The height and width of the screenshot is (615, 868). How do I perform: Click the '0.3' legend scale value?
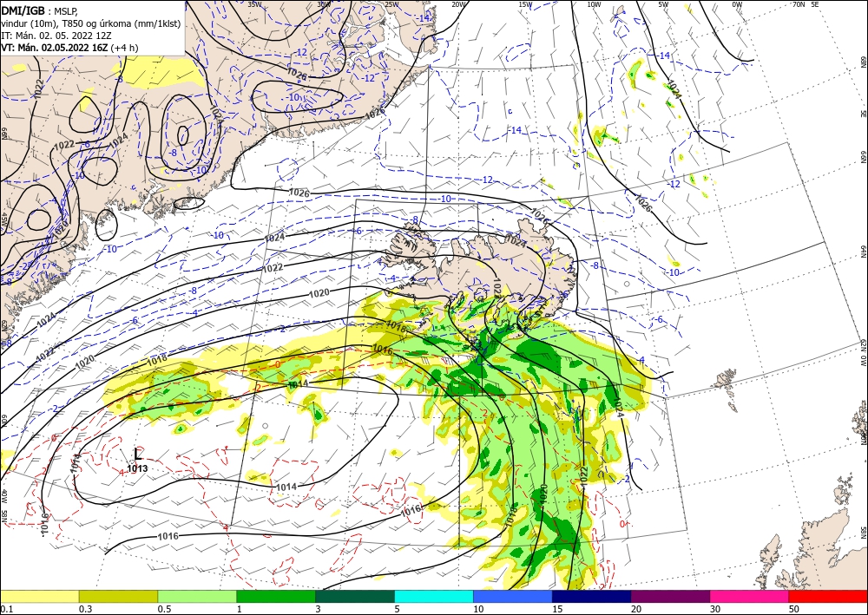click(85, 609)
